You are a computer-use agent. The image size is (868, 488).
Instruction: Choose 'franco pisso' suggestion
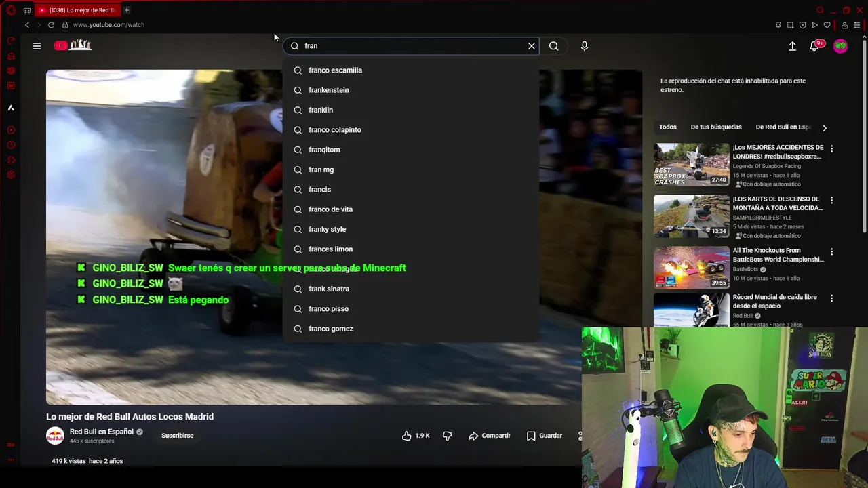click(410, 309)
